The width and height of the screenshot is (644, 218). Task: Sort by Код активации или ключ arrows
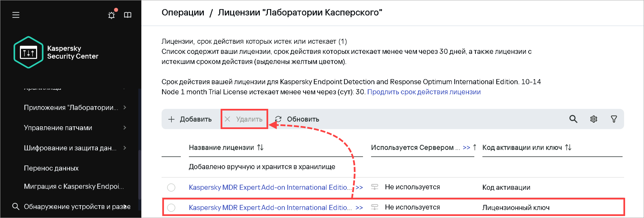568,147
